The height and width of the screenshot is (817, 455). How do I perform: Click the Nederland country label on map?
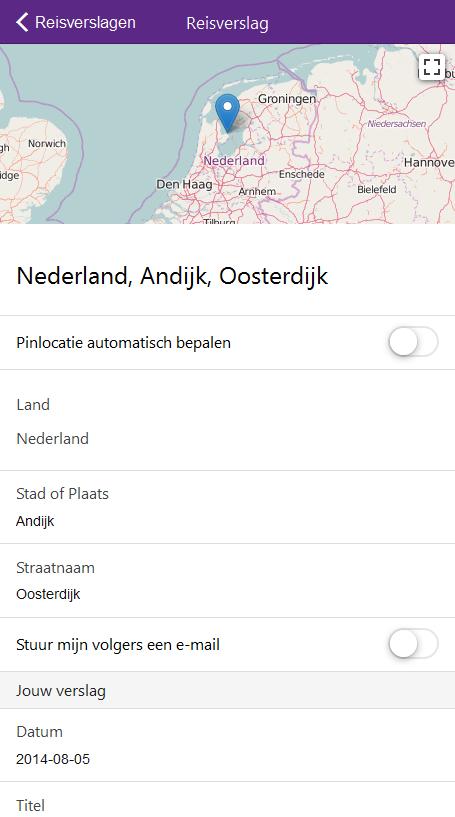tap(234, 160)
